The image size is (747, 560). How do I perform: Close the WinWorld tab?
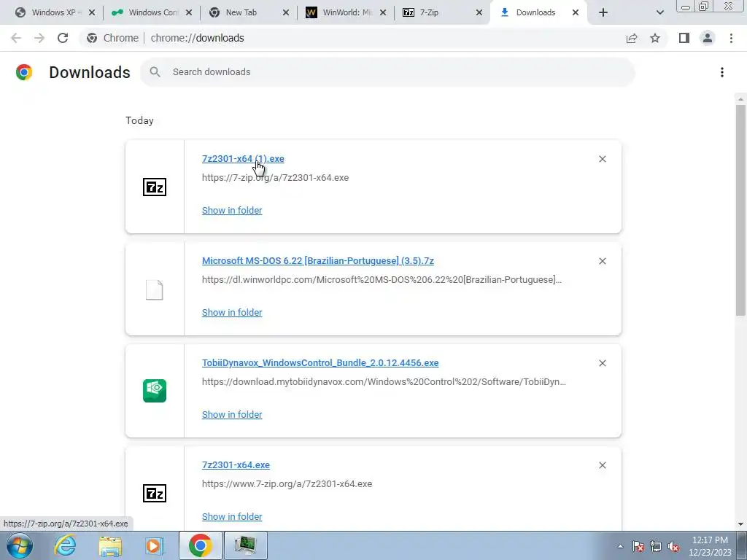click(382, 13)
